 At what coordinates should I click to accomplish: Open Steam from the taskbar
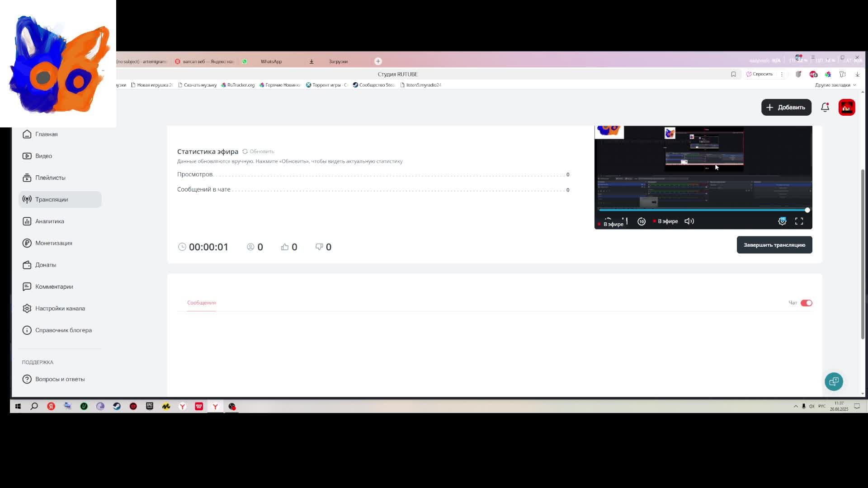(x=117, y=406)
